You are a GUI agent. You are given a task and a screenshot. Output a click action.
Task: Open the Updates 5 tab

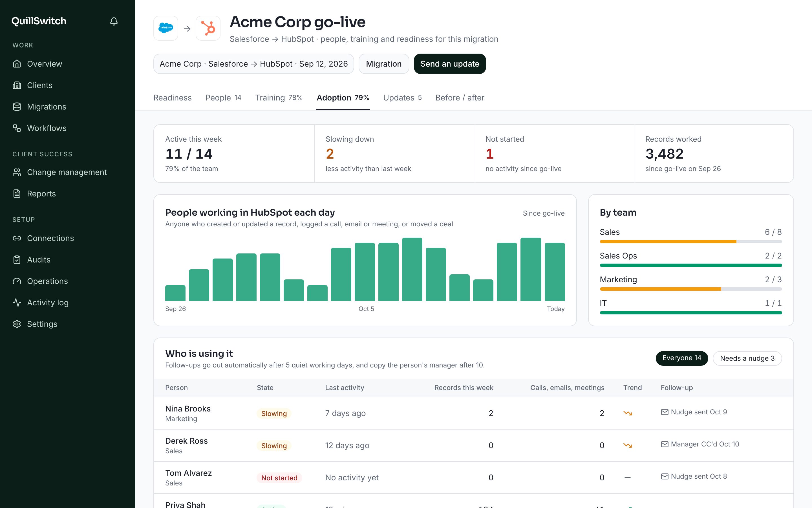402,98
